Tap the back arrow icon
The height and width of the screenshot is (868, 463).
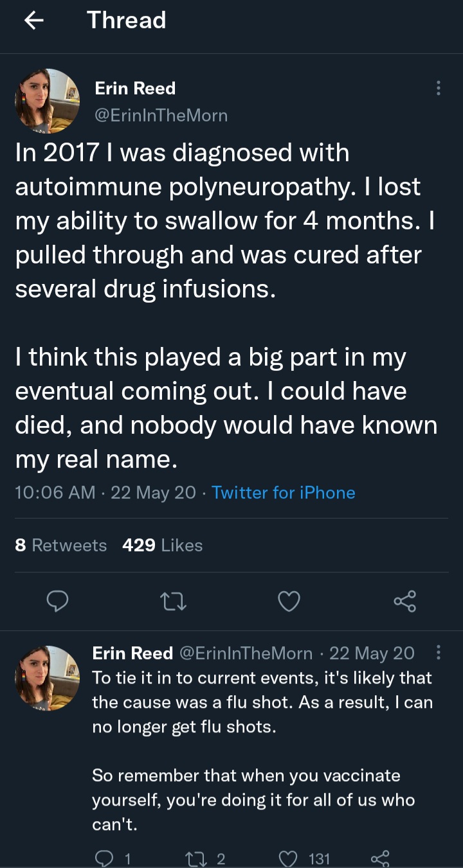tap(34, 21)
